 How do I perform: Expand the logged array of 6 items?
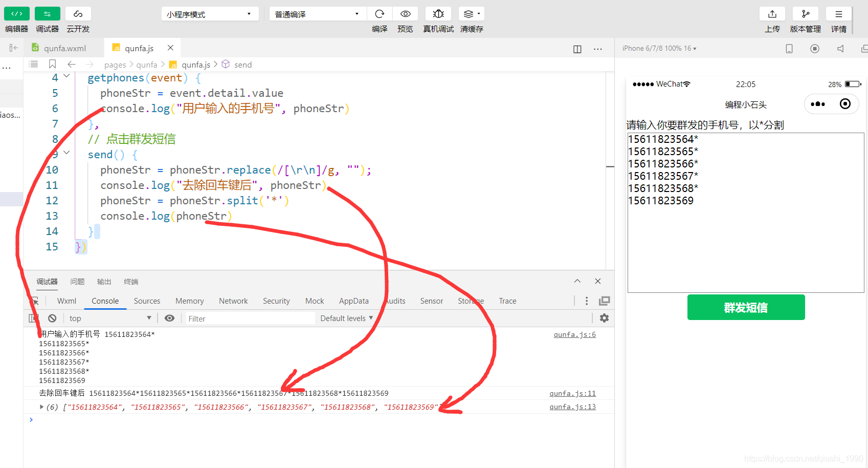point(41,407)
